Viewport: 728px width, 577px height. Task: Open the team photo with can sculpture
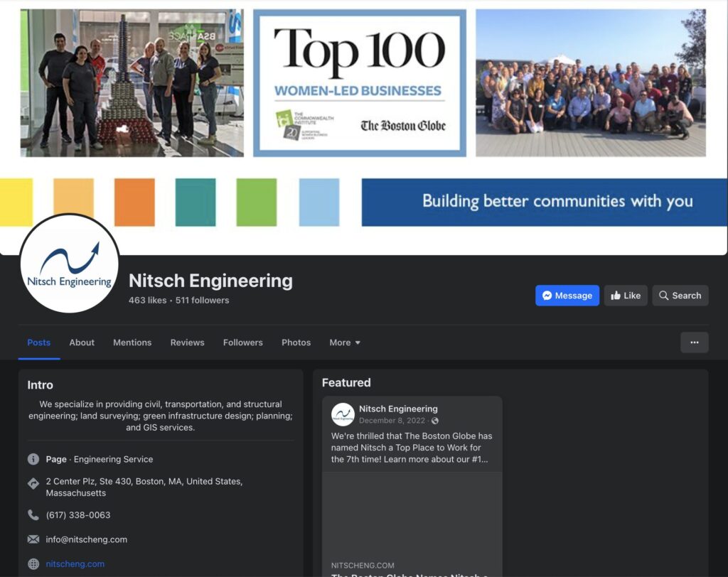point(132,82)
